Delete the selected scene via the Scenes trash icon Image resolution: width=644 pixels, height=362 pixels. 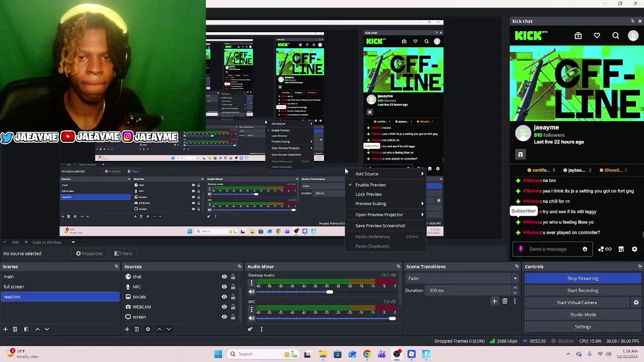click(x=15, y=329)
